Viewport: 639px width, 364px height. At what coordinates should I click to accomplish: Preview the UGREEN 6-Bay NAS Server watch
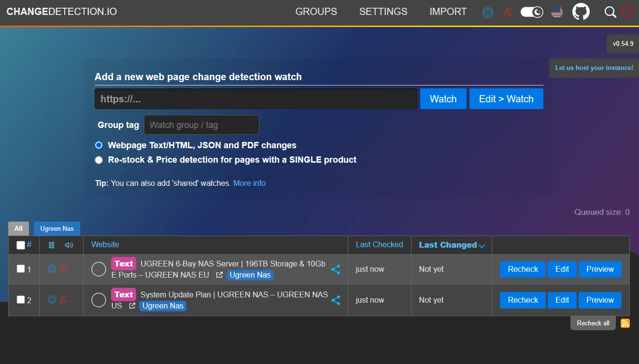tap(600, 269)
